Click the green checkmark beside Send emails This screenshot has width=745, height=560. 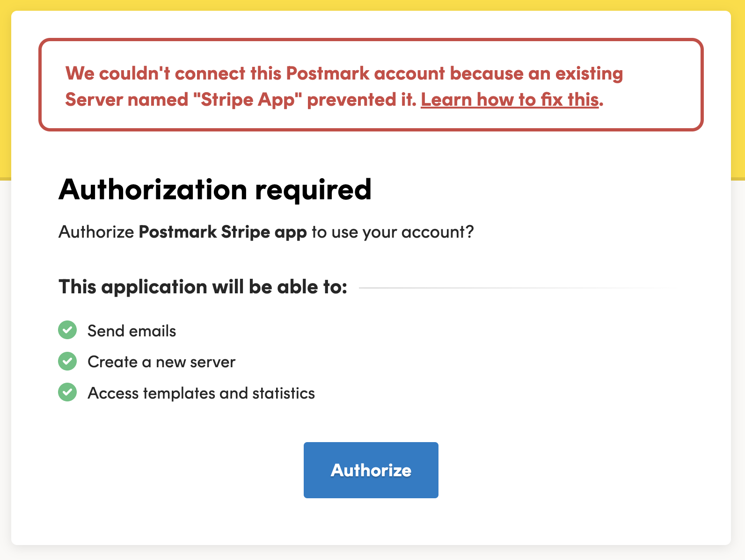[67, 330]
